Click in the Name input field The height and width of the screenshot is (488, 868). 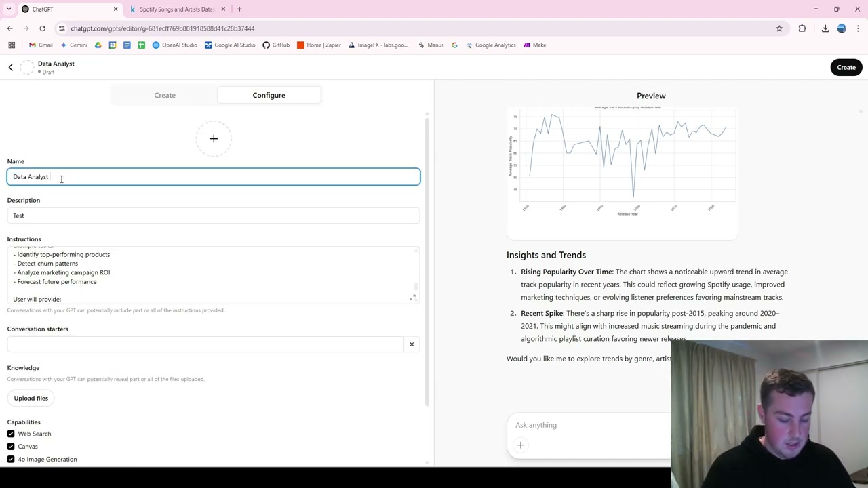pos(214,177)
